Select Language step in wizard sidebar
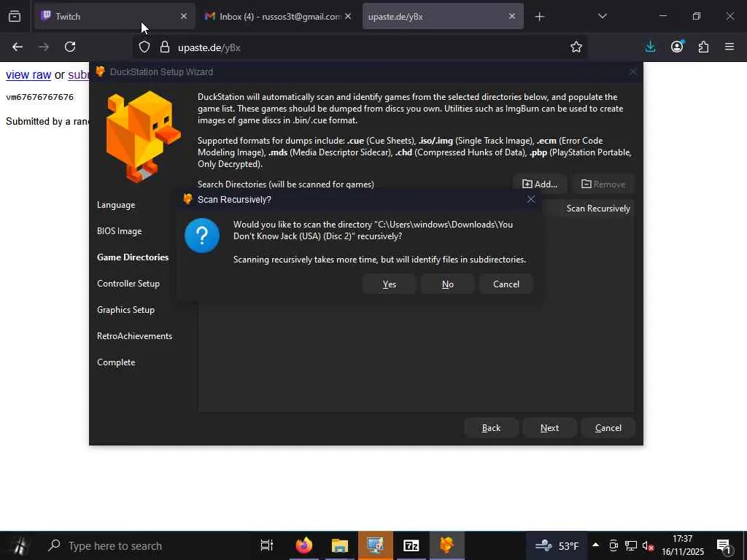Image resolution: width=747 pixels, height=560 pixels. (116, 205)
